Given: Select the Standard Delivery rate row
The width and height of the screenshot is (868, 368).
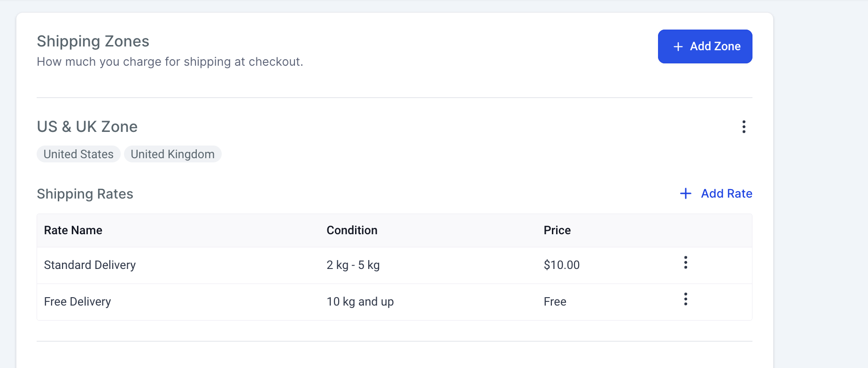Looking at the screenshot, I should (395, 265).
